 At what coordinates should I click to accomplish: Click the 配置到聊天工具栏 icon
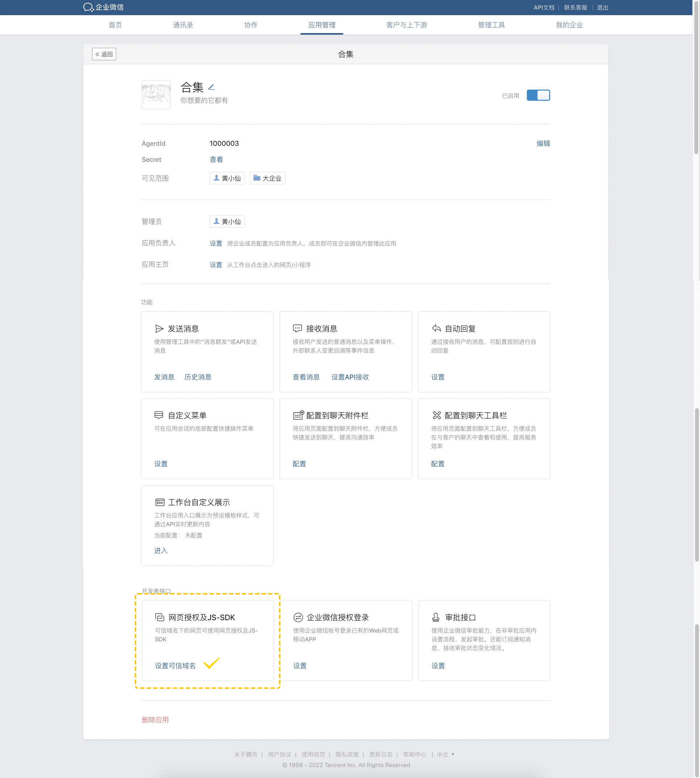437,415
